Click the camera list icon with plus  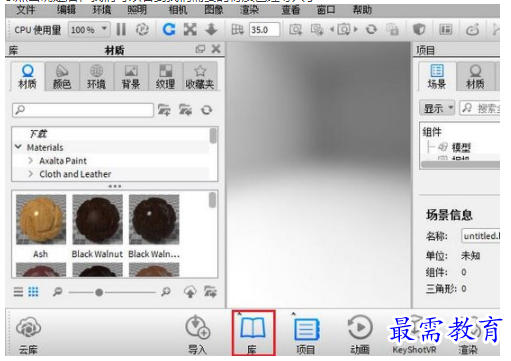pyautogui.click(x=317, y=30)
